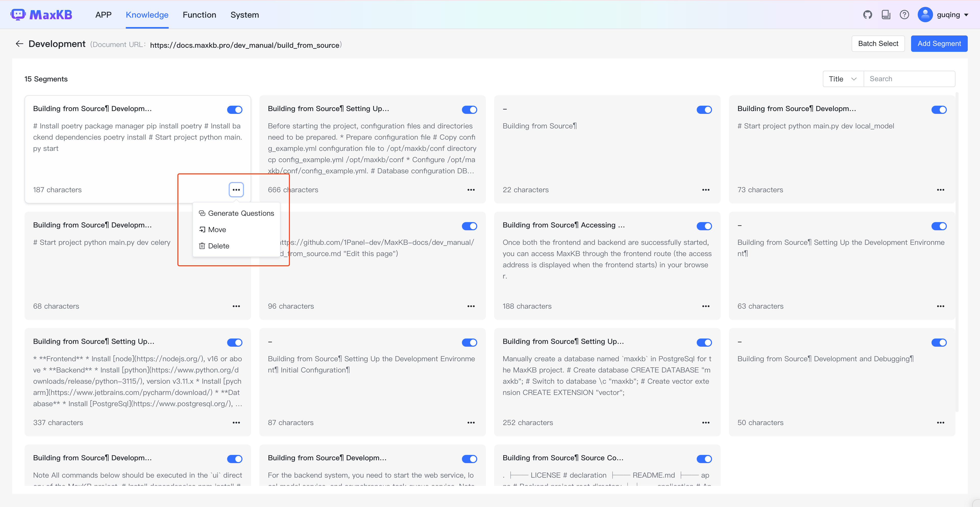
Task: Toggle the 337 characters segment switch
Action: (235, 343)
